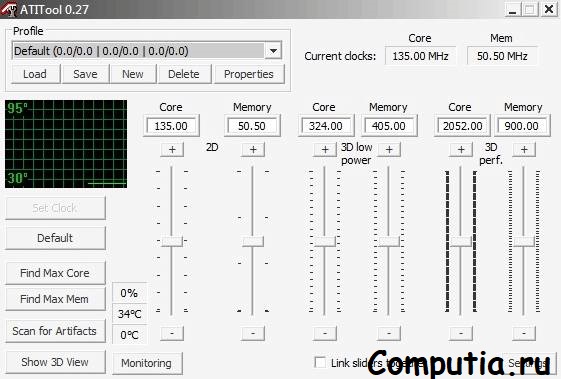Screen dimensions: 561x379
Task: Decrease 3D low power Core with minus
Action: (x=325, y=334)
